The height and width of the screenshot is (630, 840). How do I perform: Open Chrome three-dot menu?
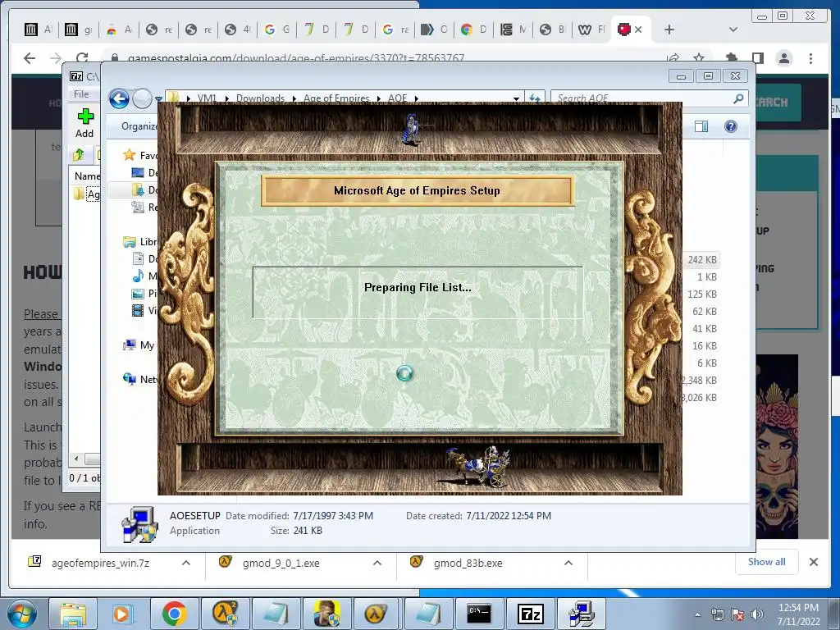pyautogui.click(x=810, y=58)
